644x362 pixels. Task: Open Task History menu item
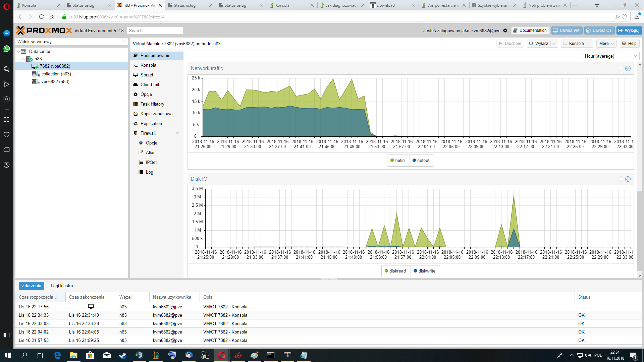(x=152, y=104)
